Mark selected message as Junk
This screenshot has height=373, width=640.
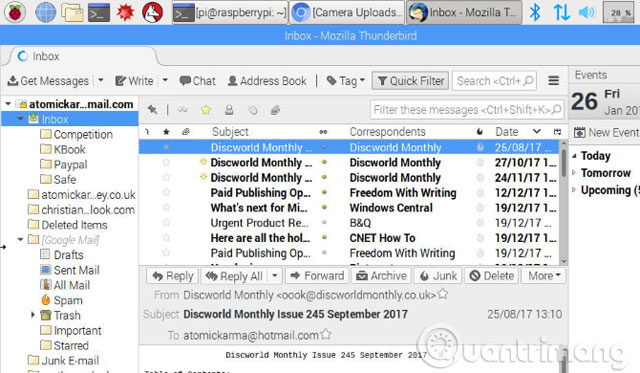[x=438, y=276]
